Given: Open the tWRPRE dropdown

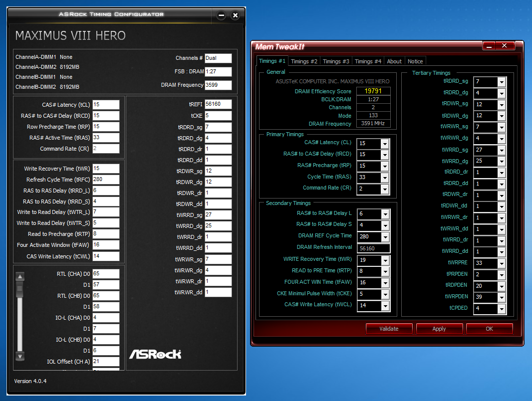Looking at the screenshot, I should (502, 263).
